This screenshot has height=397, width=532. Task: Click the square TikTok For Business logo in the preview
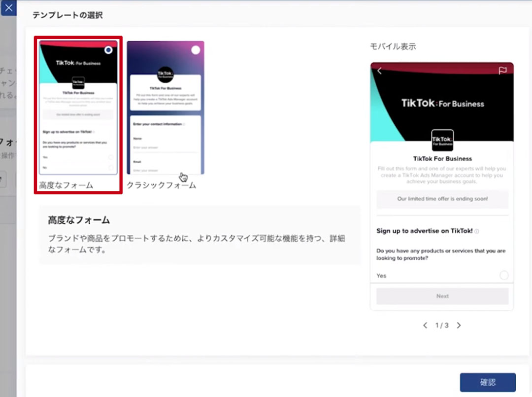coord(442,140)
